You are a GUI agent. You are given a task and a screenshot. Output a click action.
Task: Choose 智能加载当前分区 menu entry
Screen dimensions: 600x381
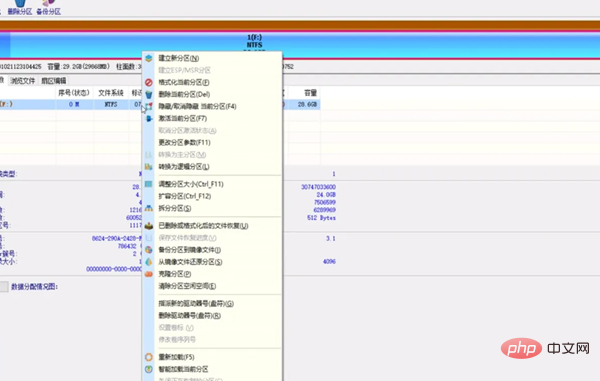pos(183,369)
